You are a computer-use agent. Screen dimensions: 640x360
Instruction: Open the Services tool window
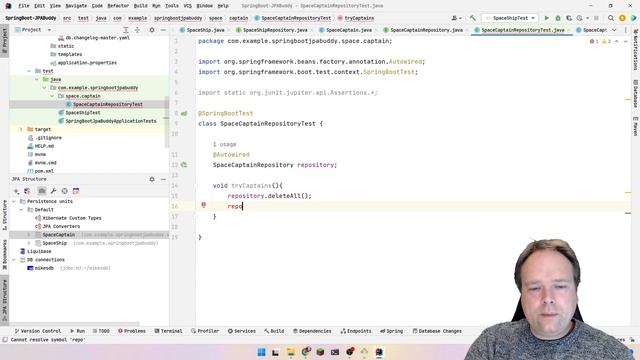tap(242, 331)
